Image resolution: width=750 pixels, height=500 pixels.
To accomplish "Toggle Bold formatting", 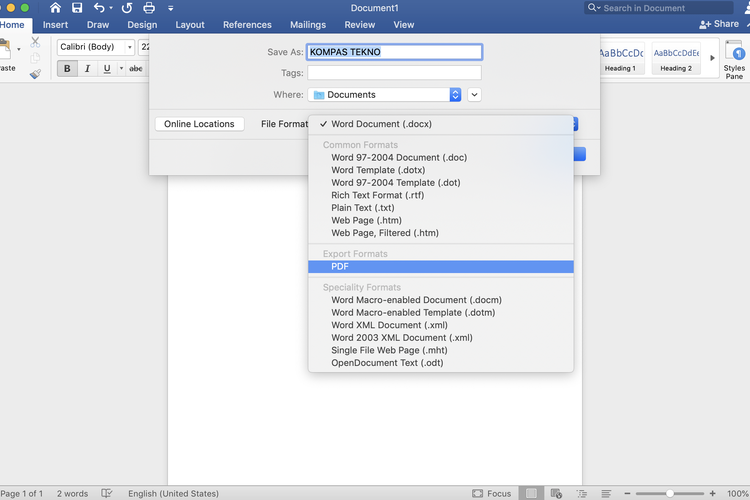I will 67,69.
